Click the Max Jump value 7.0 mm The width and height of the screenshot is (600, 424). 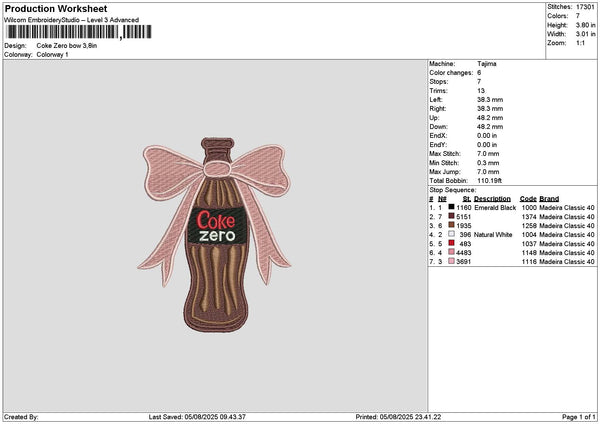click(488, 172)
